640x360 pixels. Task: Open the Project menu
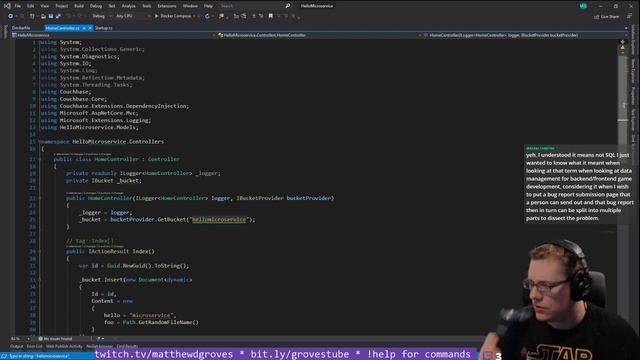click(x=62, y=6)
